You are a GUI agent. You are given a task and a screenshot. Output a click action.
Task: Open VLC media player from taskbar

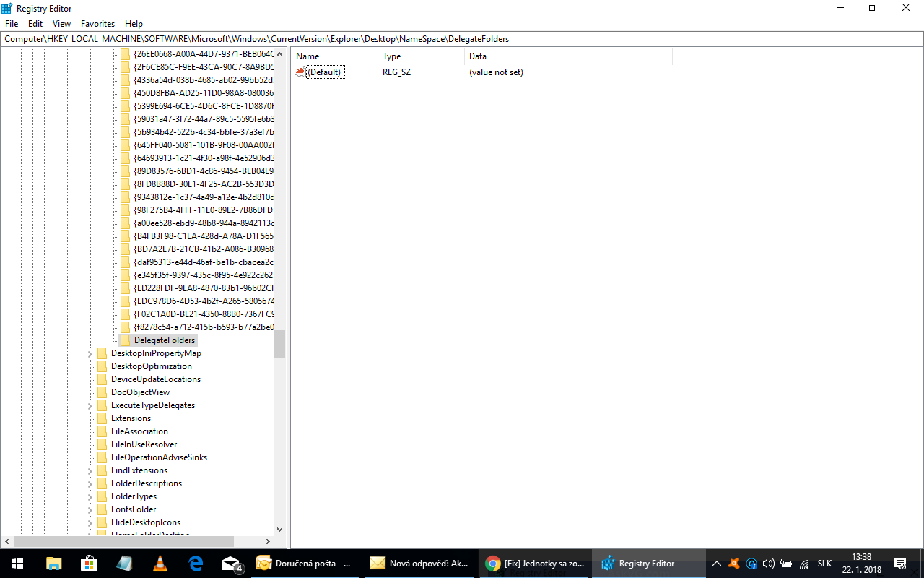click(x=160, y=564)
